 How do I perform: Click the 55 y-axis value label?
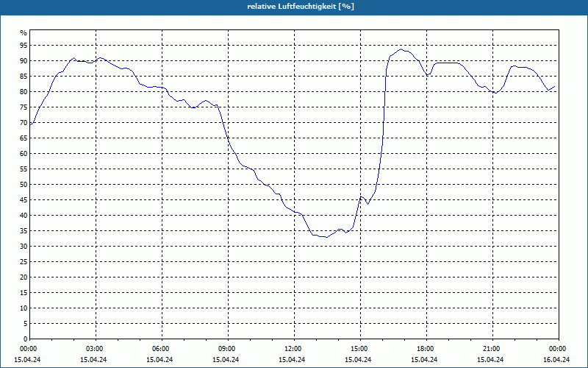coord(24,169)
